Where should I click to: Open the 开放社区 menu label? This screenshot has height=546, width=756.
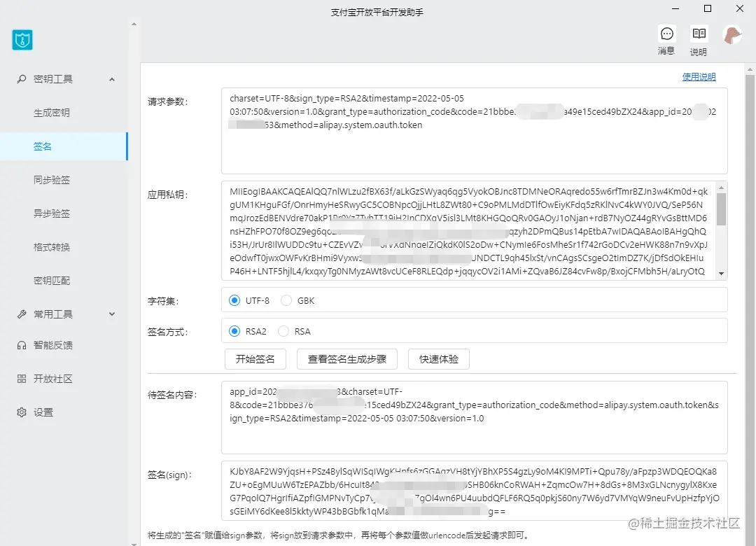pyautogui.click(x=53, y=379)
